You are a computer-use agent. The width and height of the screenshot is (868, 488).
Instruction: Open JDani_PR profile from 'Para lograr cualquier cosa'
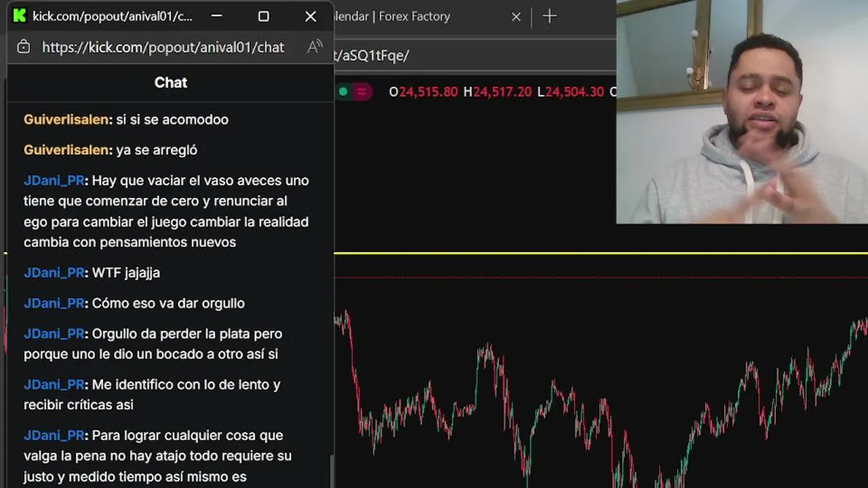coord(54,435)
